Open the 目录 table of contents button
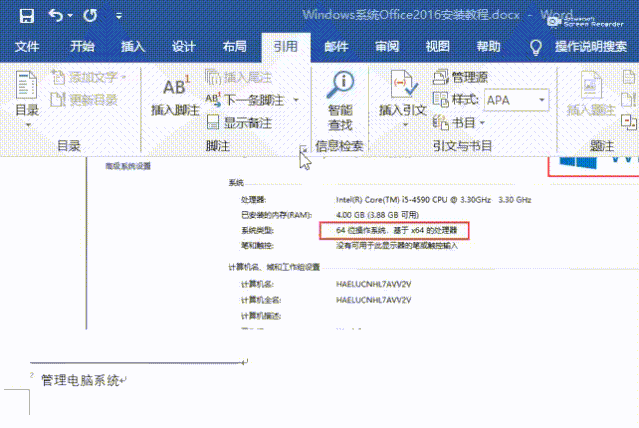 click(27, 98)
